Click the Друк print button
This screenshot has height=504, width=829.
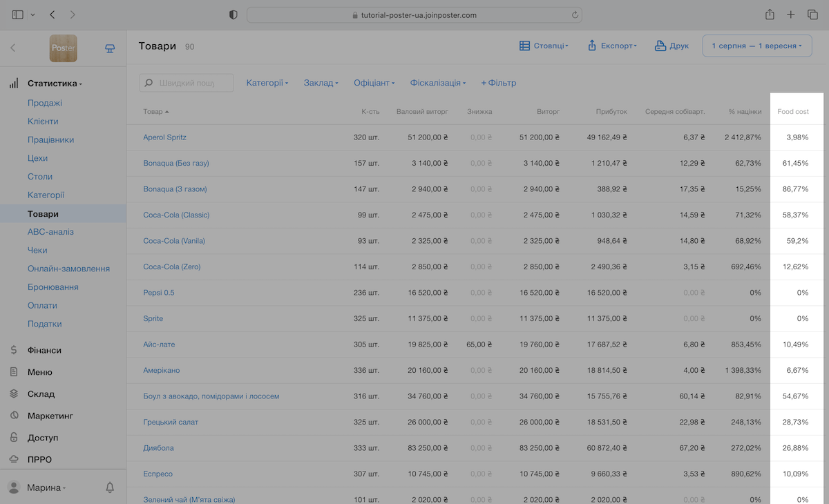click(x=671, y=46)
